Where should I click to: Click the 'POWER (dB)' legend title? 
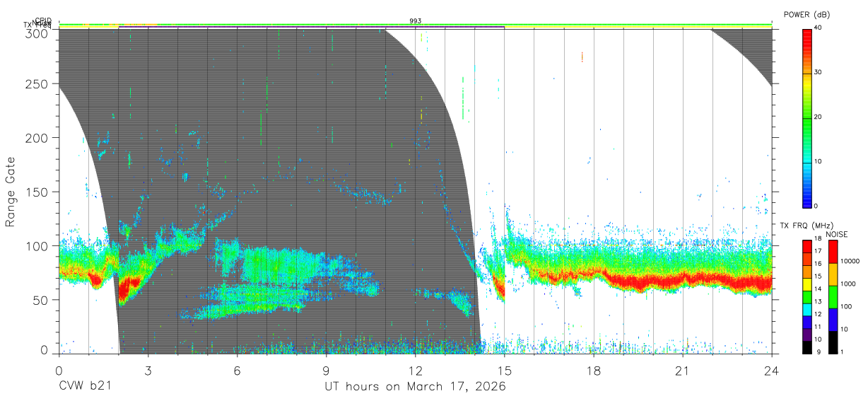click(806, 15)
